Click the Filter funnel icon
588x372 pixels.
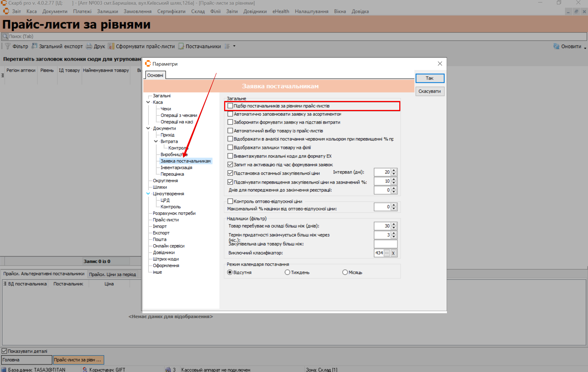click(8, 46)
